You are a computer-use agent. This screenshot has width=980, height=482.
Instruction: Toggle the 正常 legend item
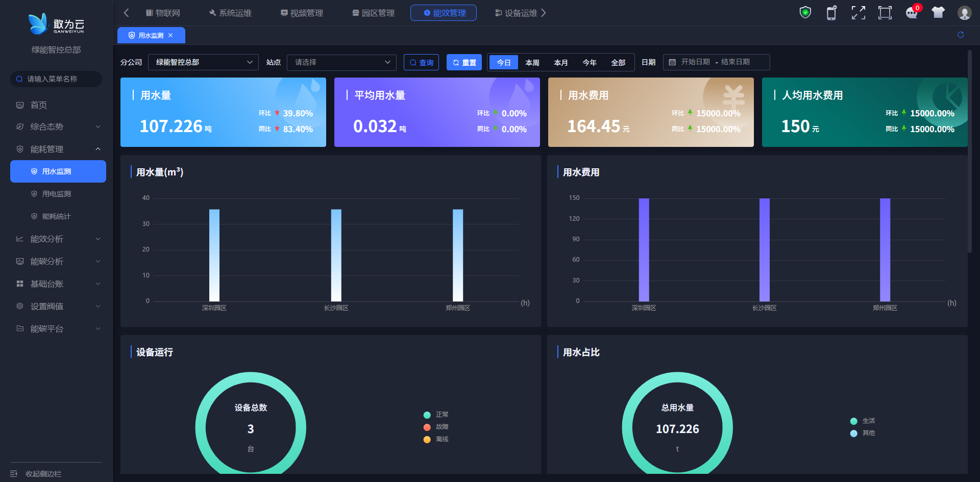pos(436,415)
